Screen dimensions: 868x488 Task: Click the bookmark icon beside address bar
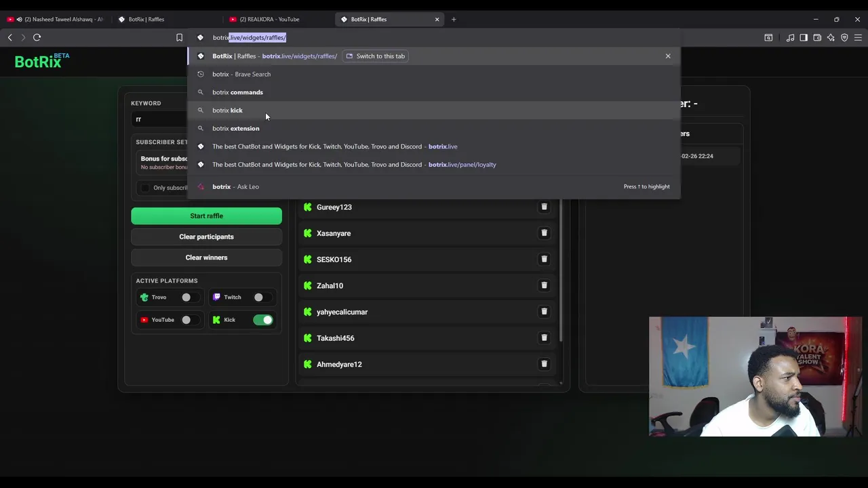pos(179,37)
